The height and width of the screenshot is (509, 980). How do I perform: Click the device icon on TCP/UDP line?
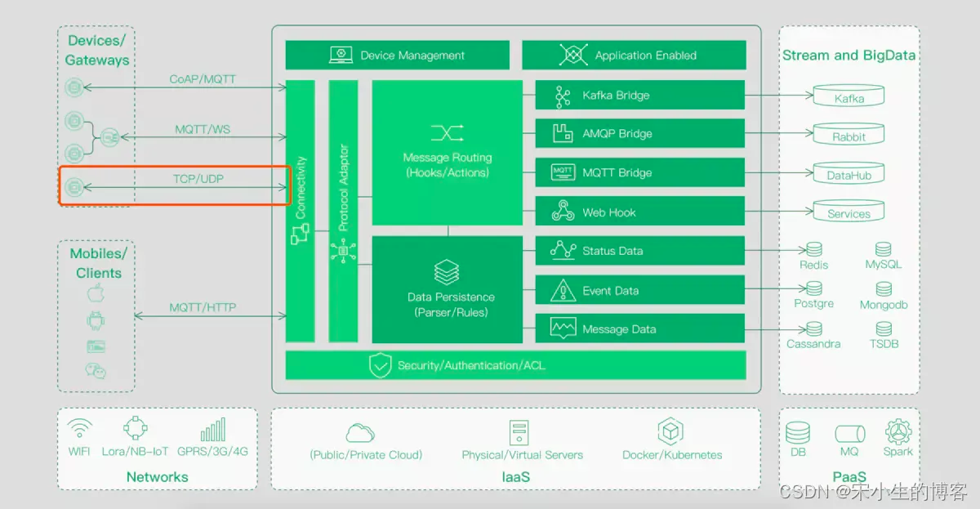coord(74,188)
